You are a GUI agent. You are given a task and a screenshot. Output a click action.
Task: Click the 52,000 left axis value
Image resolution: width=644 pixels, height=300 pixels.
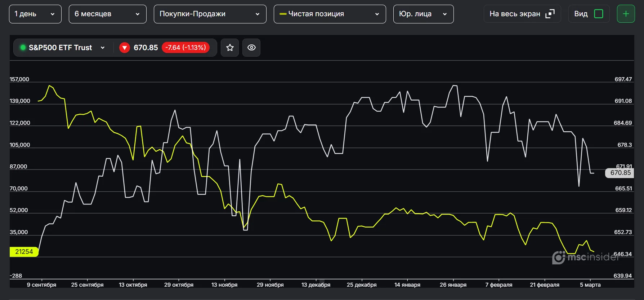(x=19, y=210)
